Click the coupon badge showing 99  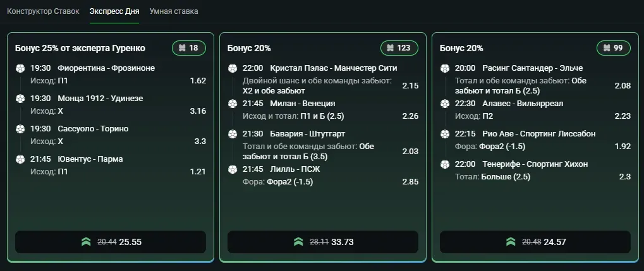[x=613, y=48]
